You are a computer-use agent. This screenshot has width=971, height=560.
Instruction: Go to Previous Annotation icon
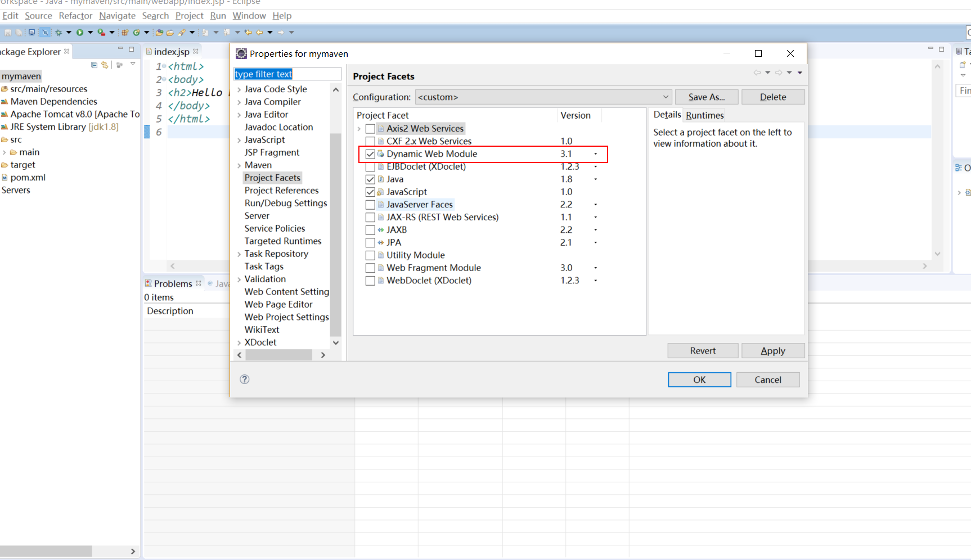pos(227,32)
